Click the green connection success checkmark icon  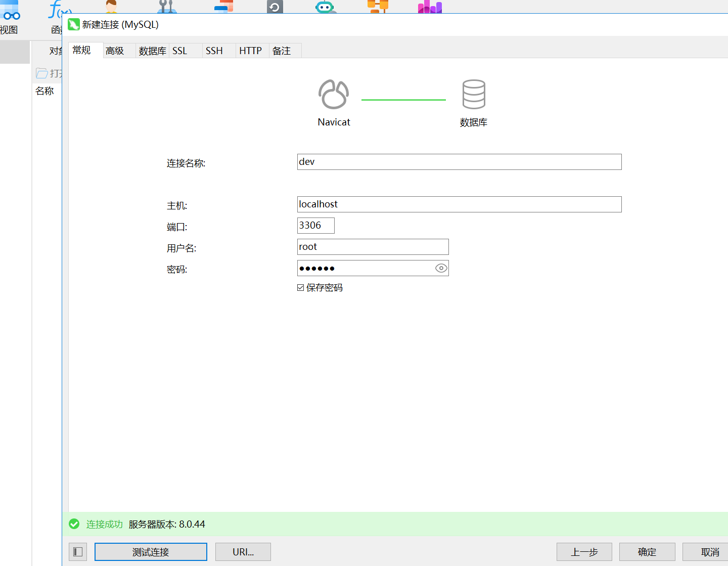(x=74, y=524)
